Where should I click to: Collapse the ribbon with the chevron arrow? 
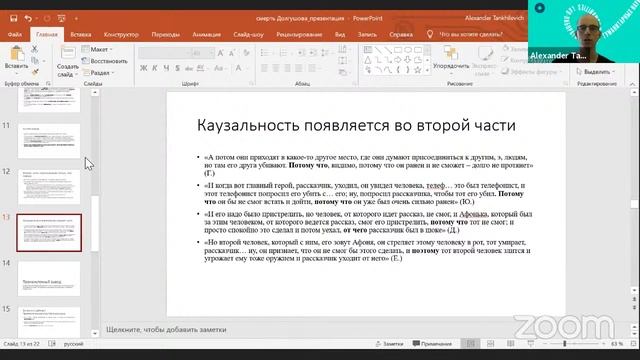[x=633, y=84]
